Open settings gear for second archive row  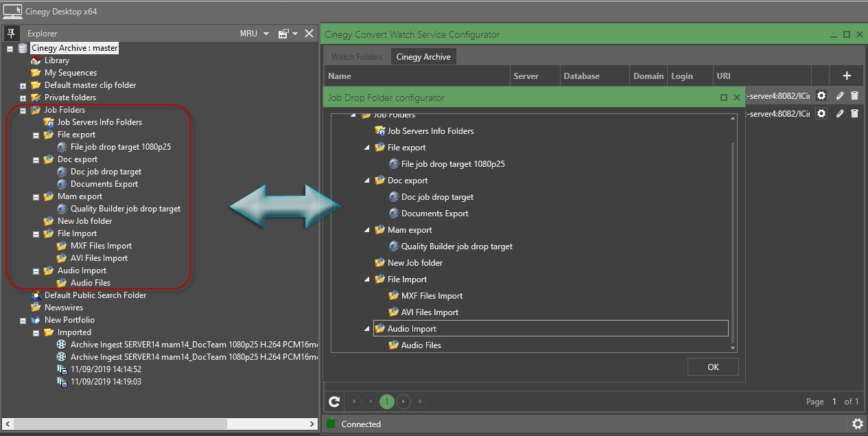pos(821,113)
